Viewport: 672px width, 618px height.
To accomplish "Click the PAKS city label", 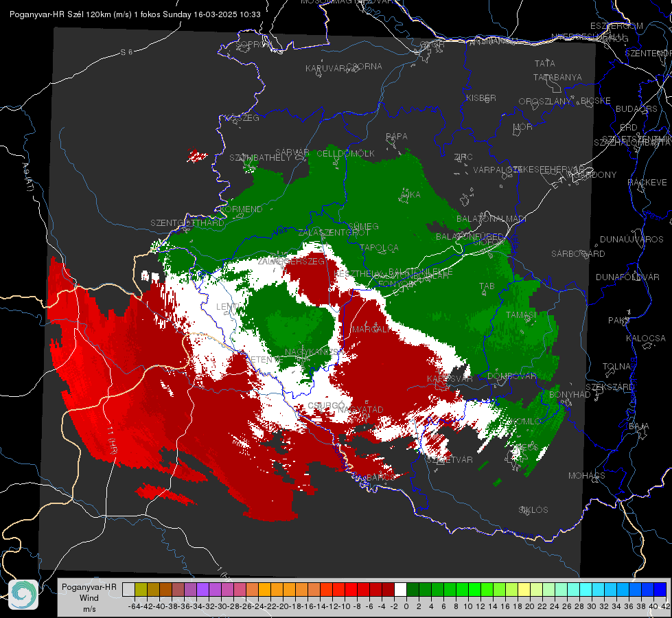I will point(619,321).
